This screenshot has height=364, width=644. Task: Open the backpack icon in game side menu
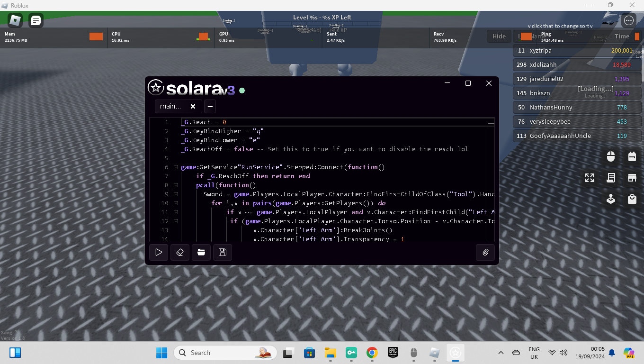pyautogui.click(x=632, y=156)
